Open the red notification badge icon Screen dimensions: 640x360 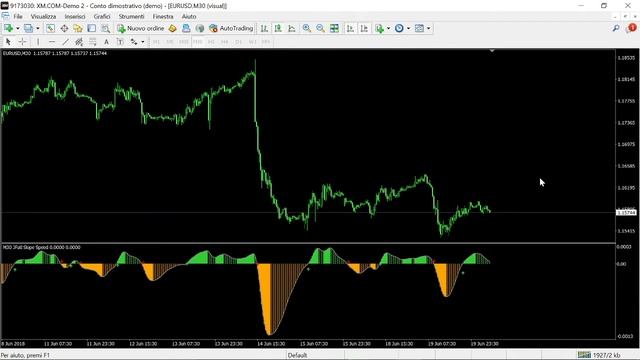631,28
